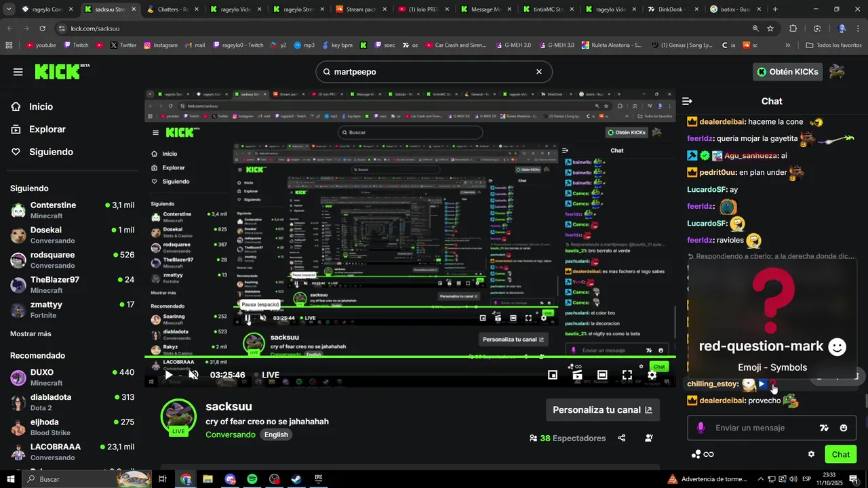Click chilling_estoy username in chat
This screenshot has width=868, height=488.
click(713, 384)
